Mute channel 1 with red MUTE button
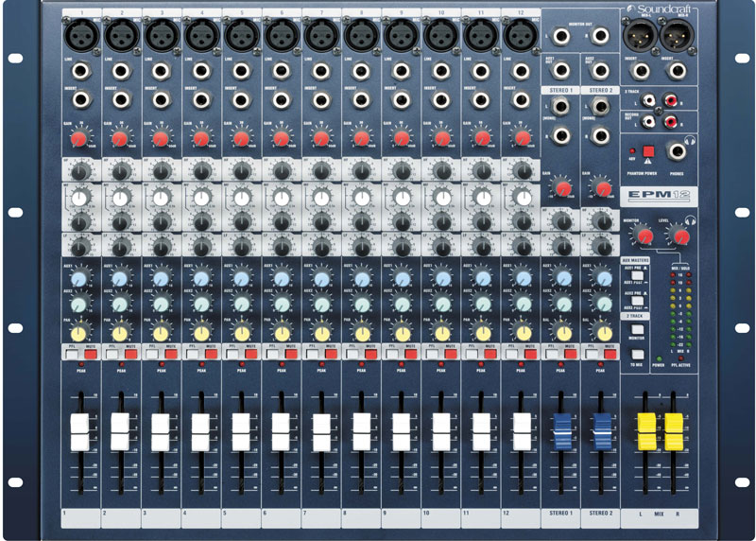This screenshot has height=541, width=756. [91, 354]
